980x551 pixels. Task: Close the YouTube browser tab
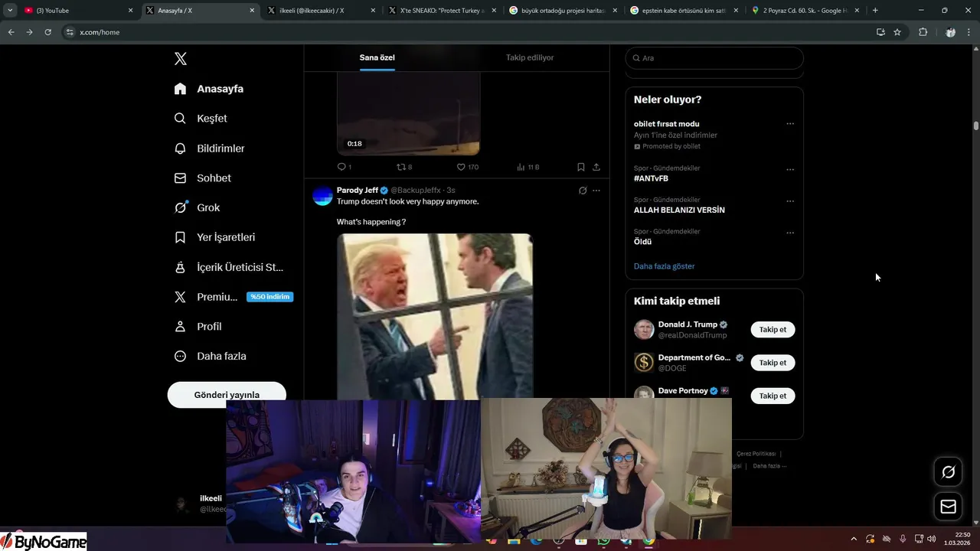[130, 11]
